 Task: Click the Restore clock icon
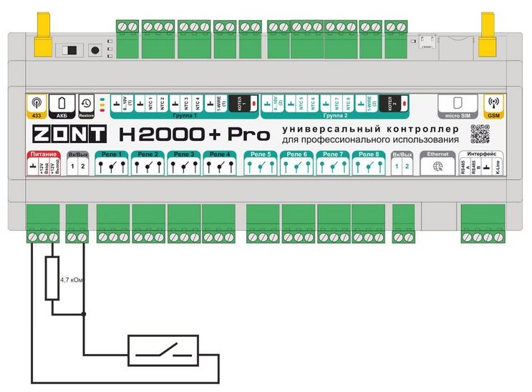pyautogui.click(x=86, y=103)
